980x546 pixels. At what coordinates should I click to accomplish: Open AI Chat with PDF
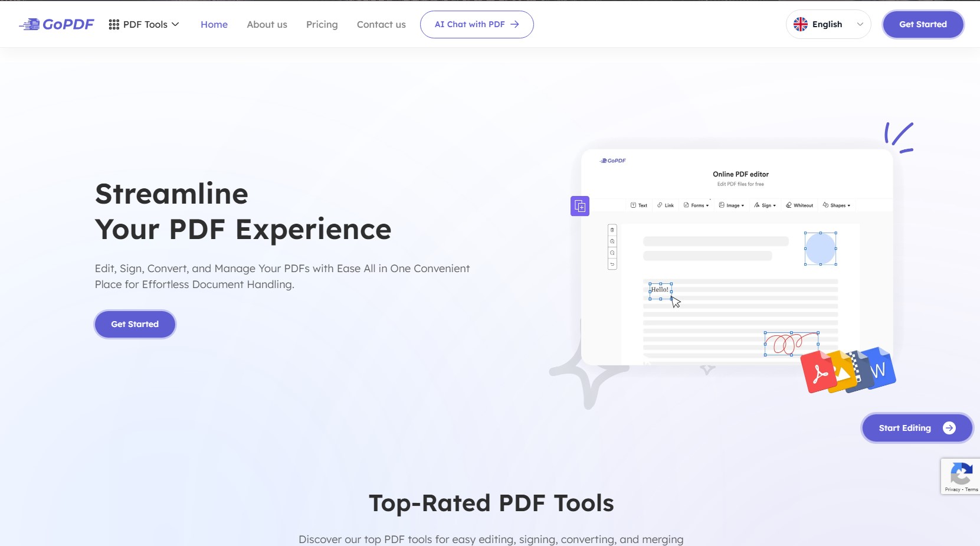tap(476, 24)
